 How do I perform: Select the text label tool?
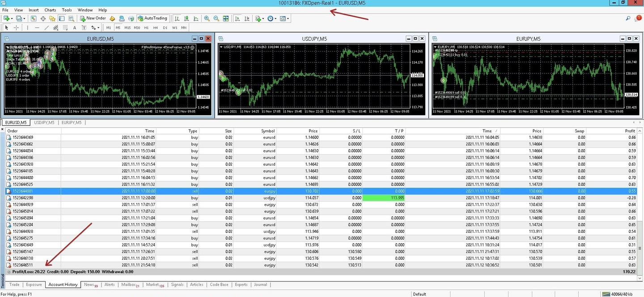click(84, 28)
